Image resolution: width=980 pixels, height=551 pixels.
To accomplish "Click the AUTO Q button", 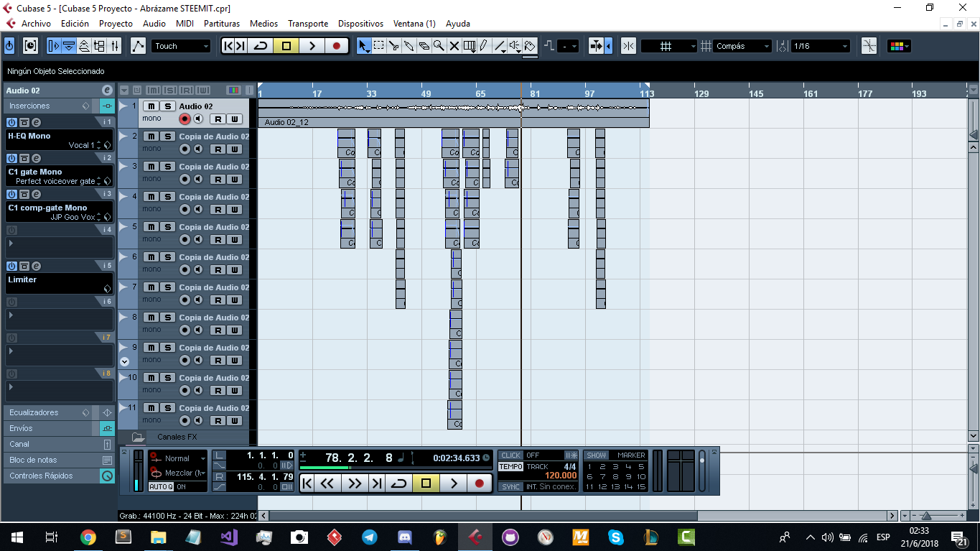I will pos(160,486).
